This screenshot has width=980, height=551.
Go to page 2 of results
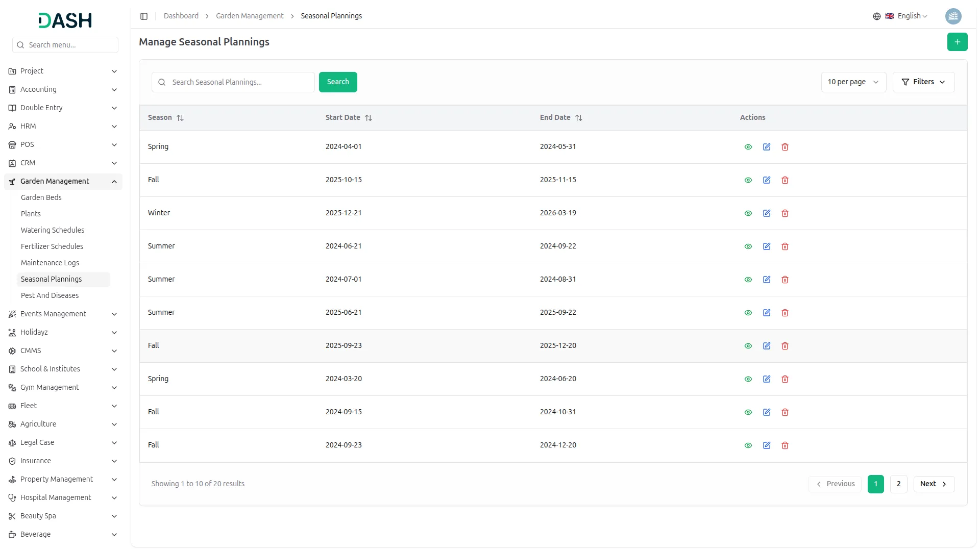[x=898, y=484]
